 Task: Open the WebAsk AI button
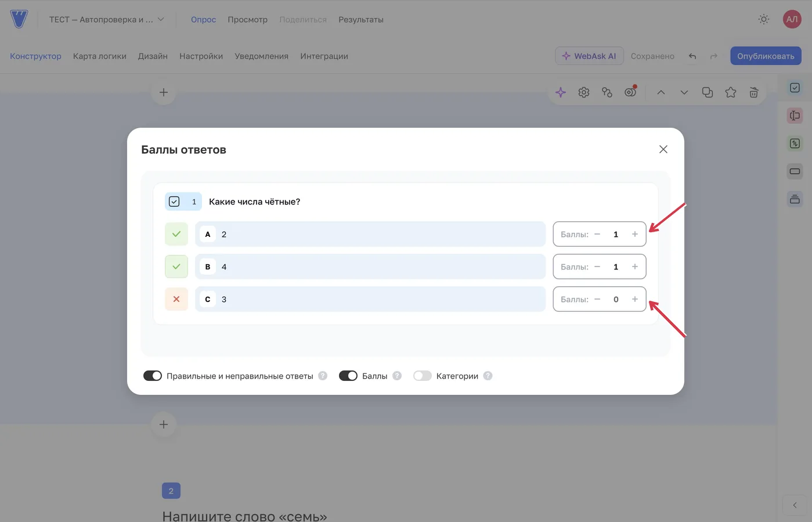589,56
